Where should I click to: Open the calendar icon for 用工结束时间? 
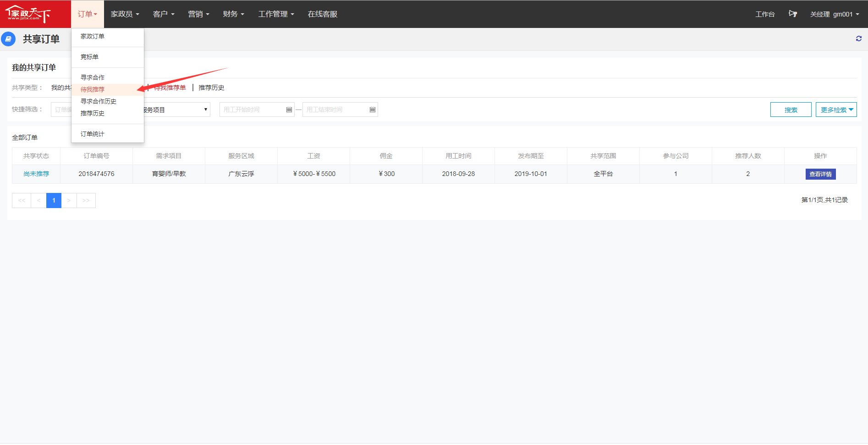point(372,110)
